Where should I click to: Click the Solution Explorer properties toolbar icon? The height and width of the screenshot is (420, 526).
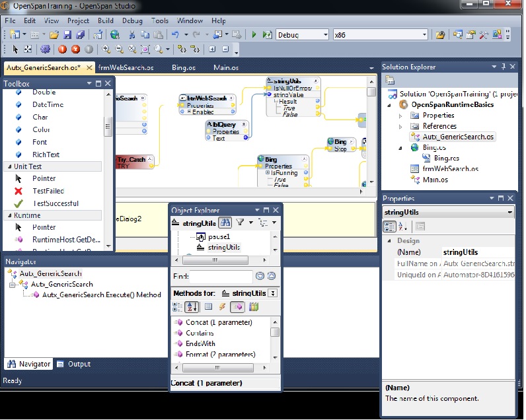click(390, 80)
